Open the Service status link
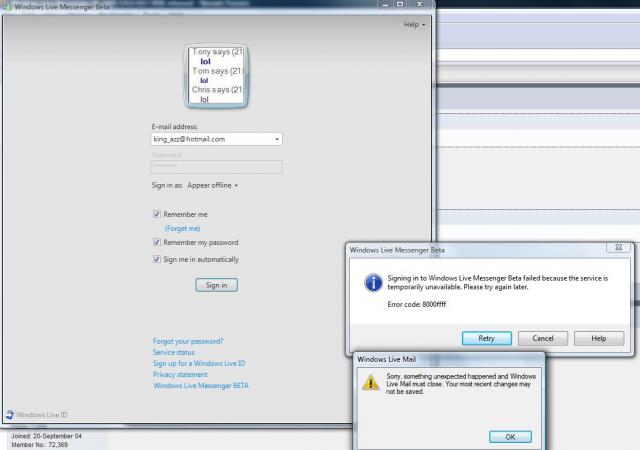The height and width of the screenshot is (450, 640). (173, 352)
